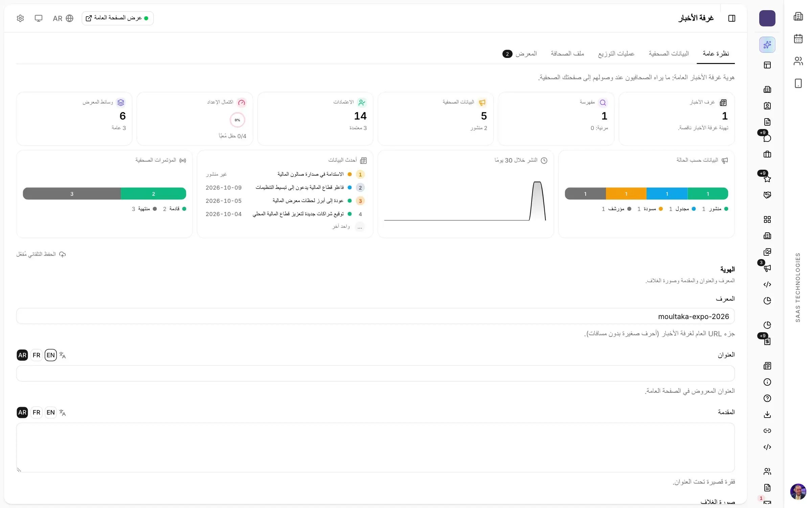Image resolution: width=812 pixels, height=508 pixels.
Task: Open the settings gear in the header
Action: [20, 18]
